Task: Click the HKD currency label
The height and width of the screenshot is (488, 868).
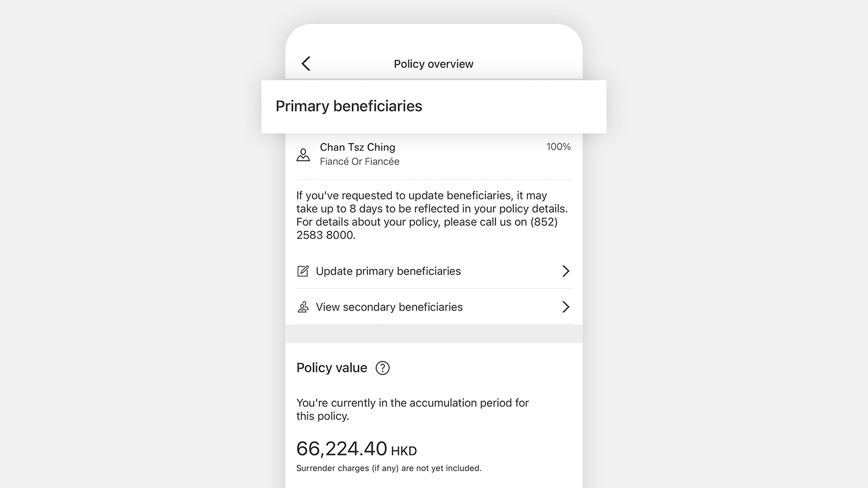Action: 404,451
